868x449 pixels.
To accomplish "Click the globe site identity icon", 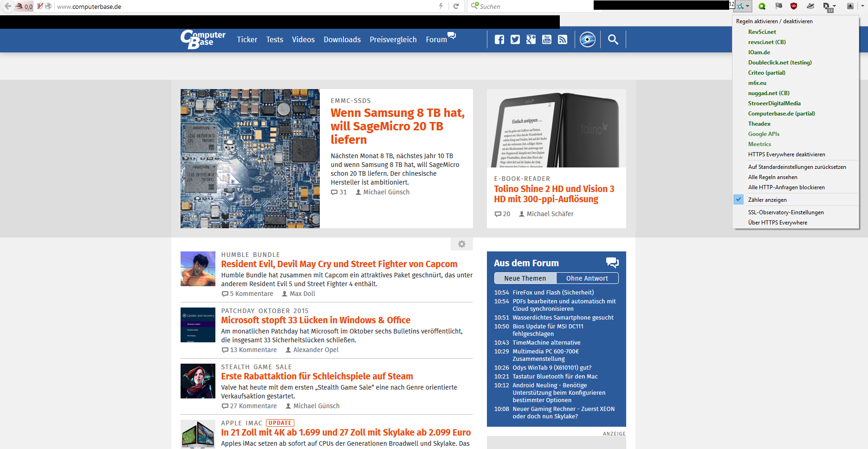I will (x=48, y=6).
